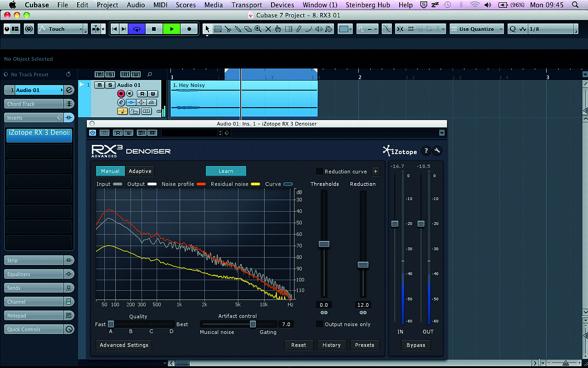Stop playback with the Stop button

click(154, 29)
